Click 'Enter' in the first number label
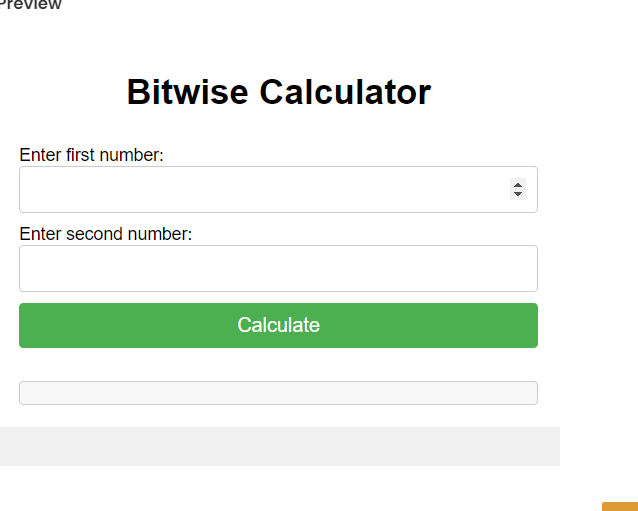638x511 pixels. coord(40,155)
